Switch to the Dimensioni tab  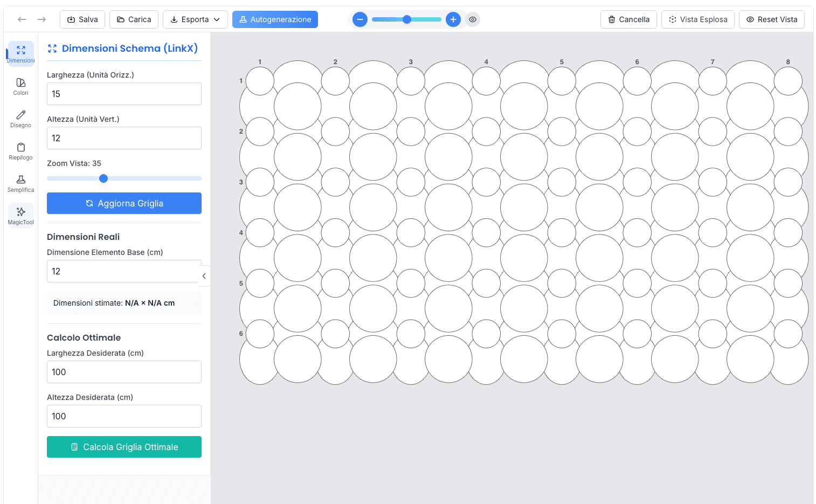coord(21,54)
